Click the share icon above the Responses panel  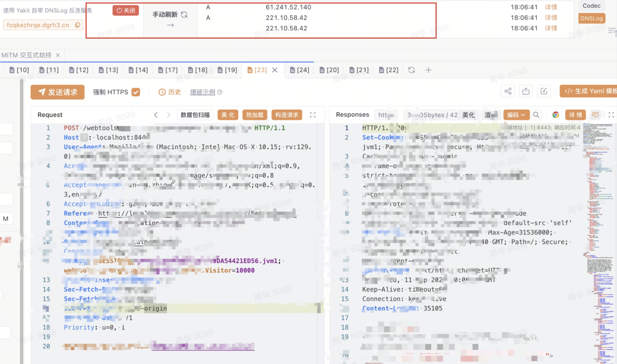508,91
